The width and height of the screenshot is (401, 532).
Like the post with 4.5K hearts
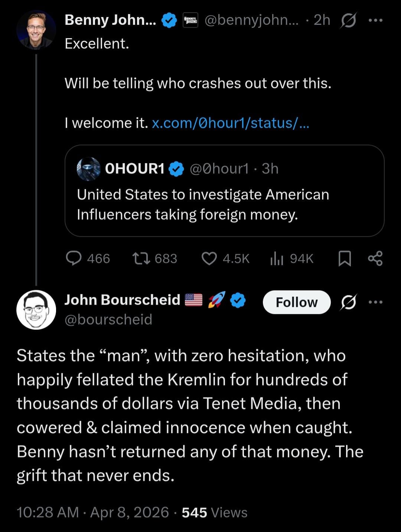[209, 258]
